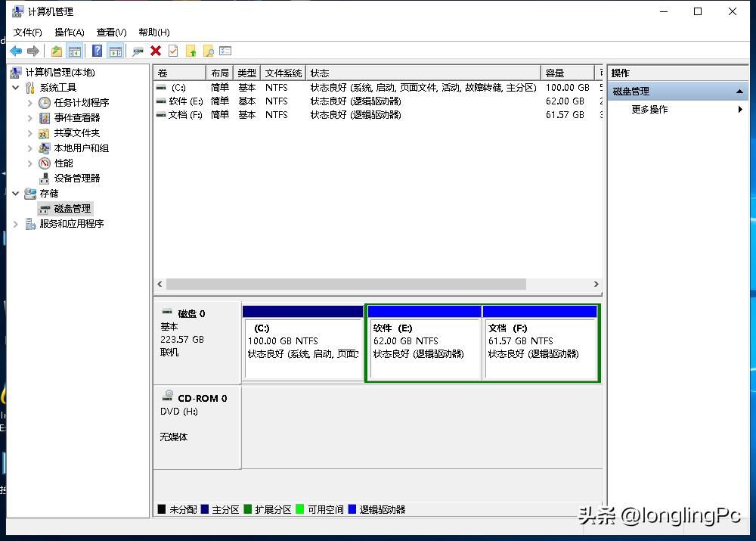Image resolution: width=756 pixels, height=541 pixels.
Task: Click the up-one-level folder toolbar icon
Action: tap(57, 51)
